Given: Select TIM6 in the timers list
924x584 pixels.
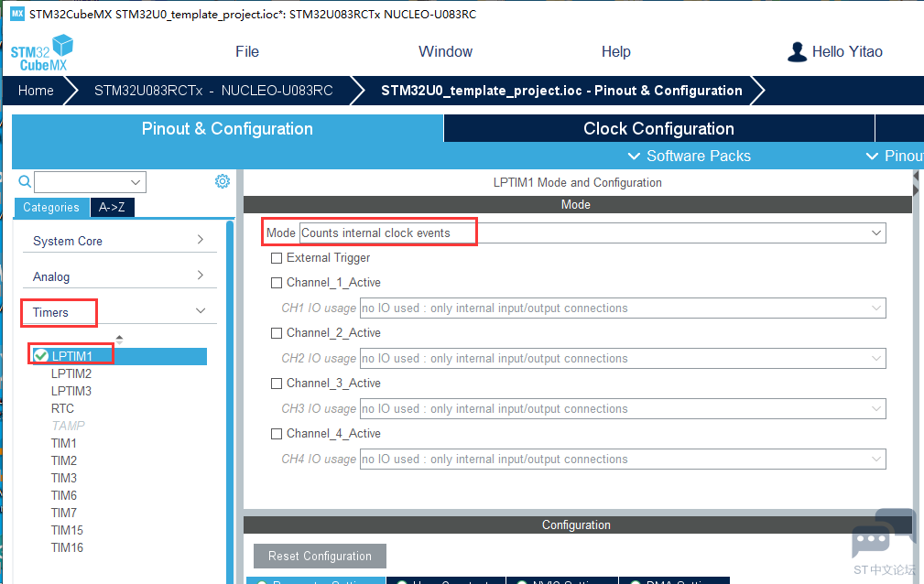Looking at the screenshot, I should [63, 495].
